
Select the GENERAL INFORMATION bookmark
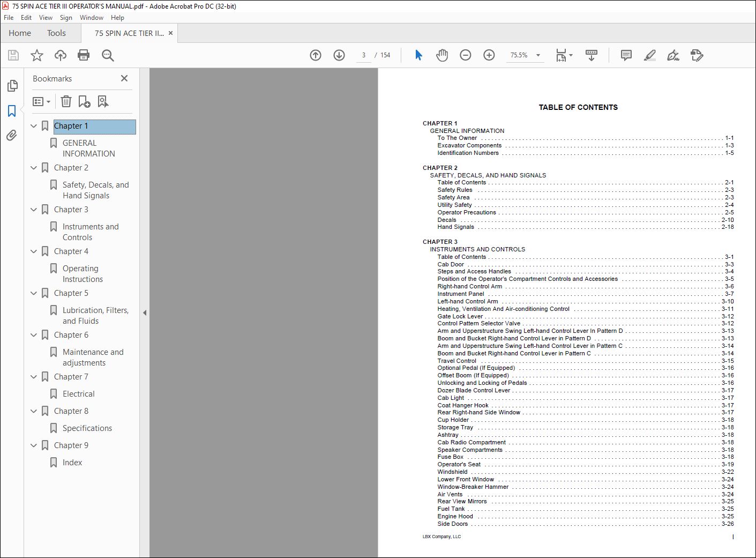tap(89, 148)
